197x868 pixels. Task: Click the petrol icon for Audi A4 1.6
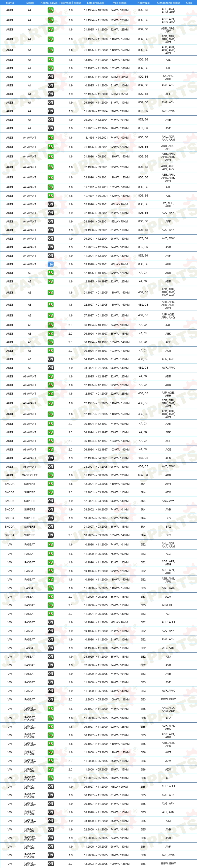(51, 10)
